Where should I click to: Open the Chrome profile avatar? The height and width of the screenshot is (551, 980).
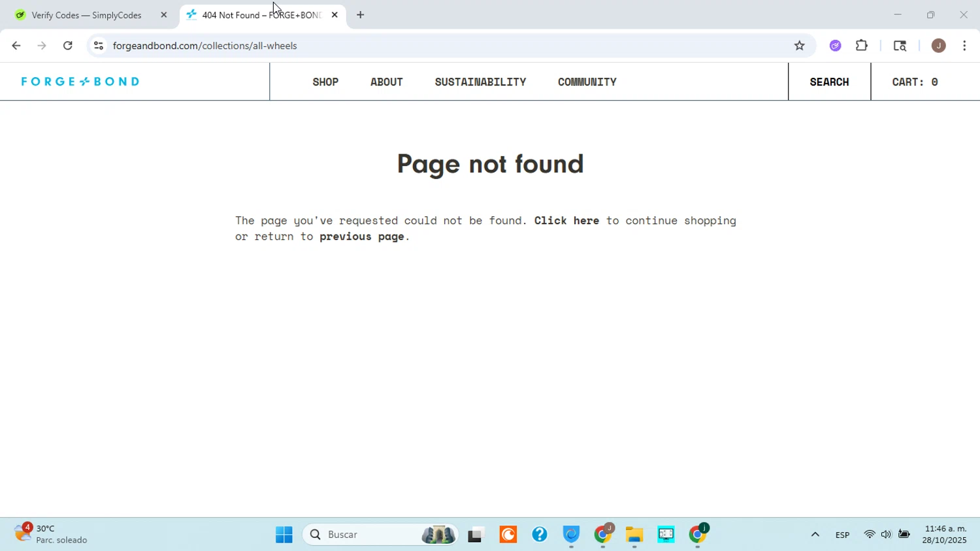tap(939, 46)
